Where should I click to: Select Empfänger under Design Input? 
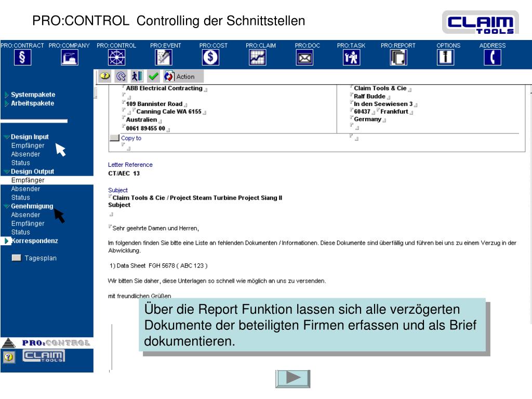(x=28, y=145)
